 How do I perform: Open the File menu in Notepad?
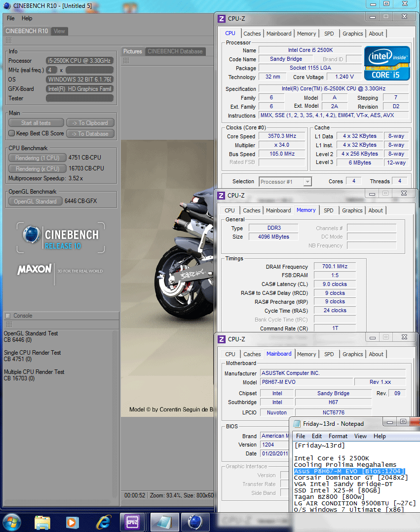(301, 436)
